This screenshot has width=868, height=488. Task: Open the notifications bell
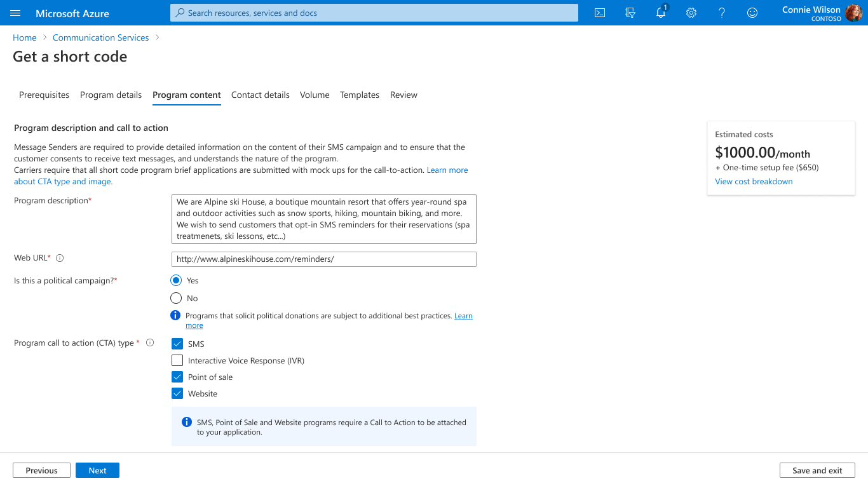pos(661,13)
